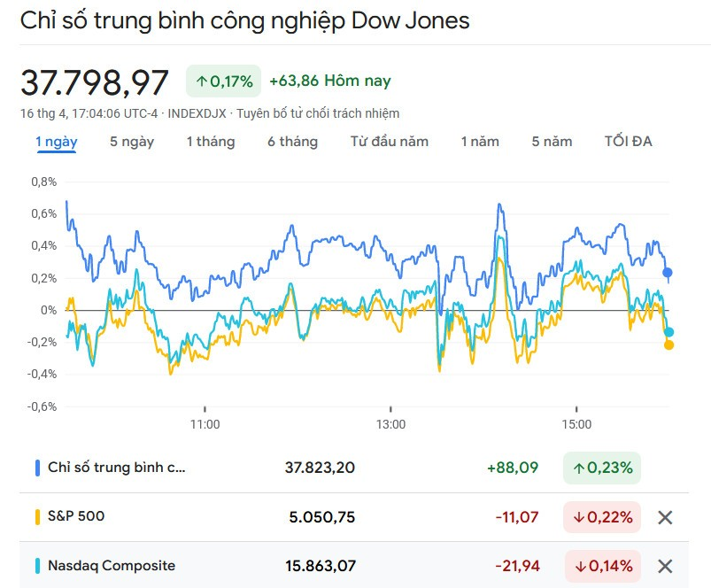Show the "1 tháng" chart range
The width and height of the screenshot is (711, 588).
[x=211, y=142]
